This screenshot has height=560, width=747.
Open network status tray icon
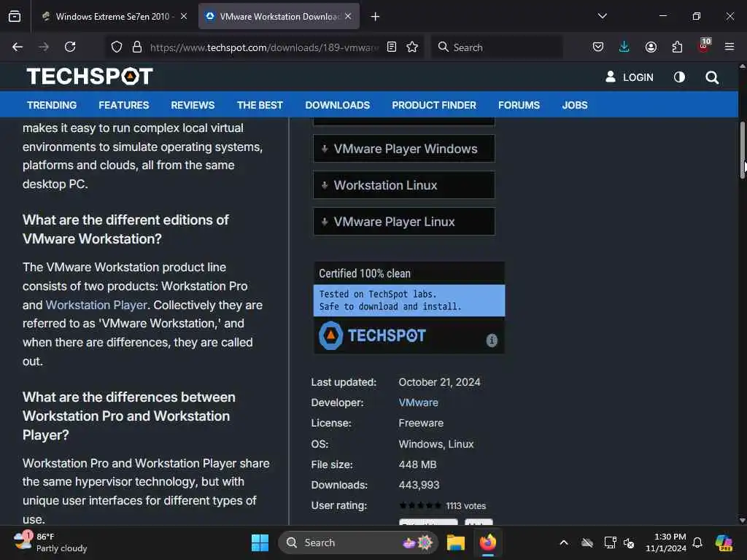coord(610,542)
